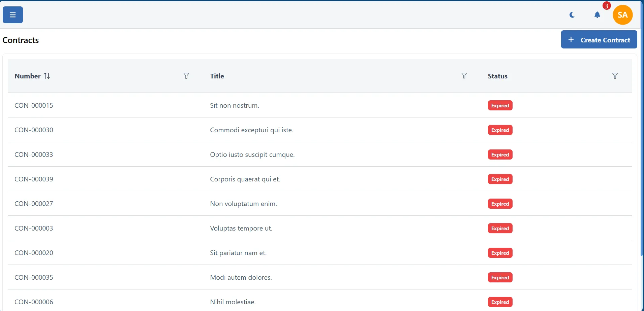The height and width of the screenshot is (311, 644).
Task: Open contract CON-000030
Action: pyautogui.click(x=34, y=130)
